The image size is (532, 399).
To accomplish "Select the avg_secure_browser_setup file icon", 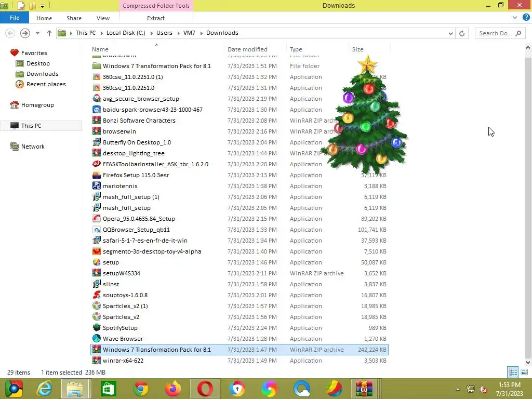I will point(96,99).
